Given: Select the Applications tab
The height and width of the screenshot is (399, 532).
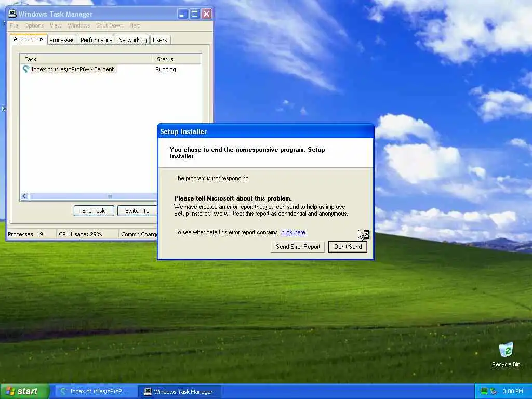Looking at the screenshot, I should 29,39.
